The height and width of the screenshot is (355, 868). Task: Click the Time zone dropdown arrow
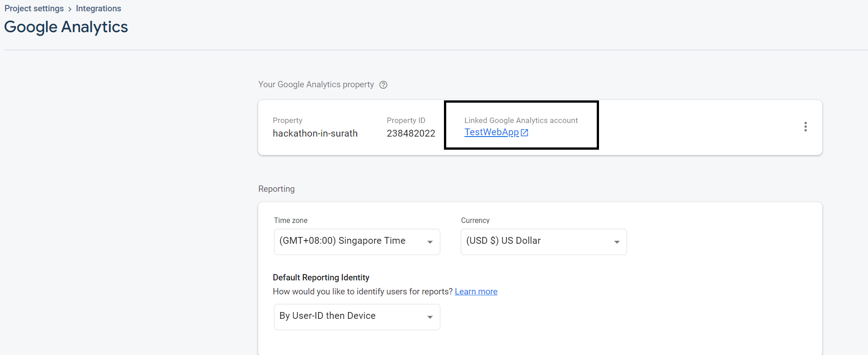430,242
